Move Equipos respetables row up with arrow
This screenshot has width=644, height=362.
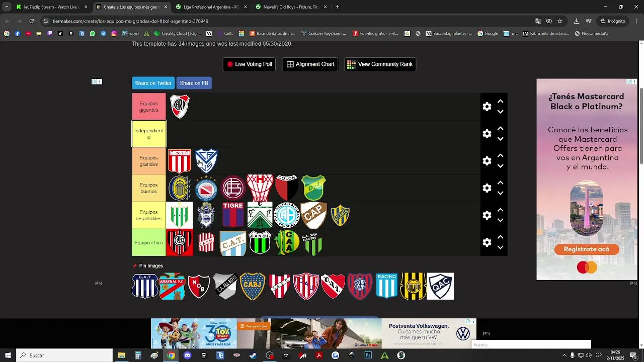click(x=500, y=210)
